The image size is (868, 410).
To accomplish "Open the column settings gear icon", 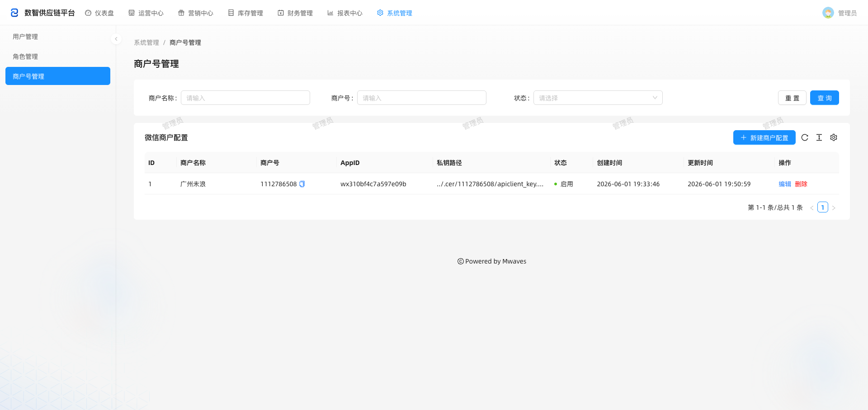I will pos(834,137).
